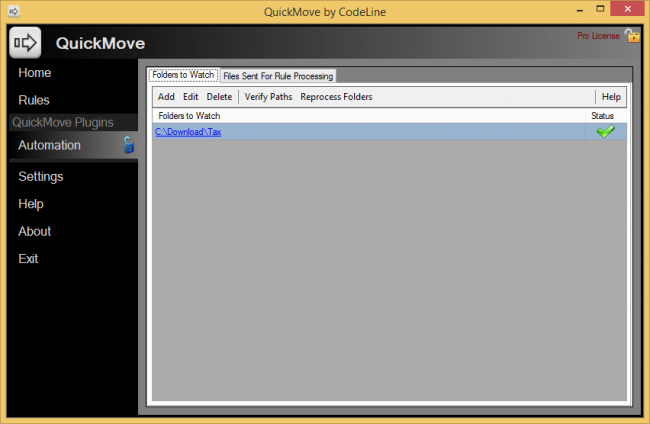Viewport: 650px width, 424px height.
Task: Click Reprocess Folders
Action: [x=336, y=97]
